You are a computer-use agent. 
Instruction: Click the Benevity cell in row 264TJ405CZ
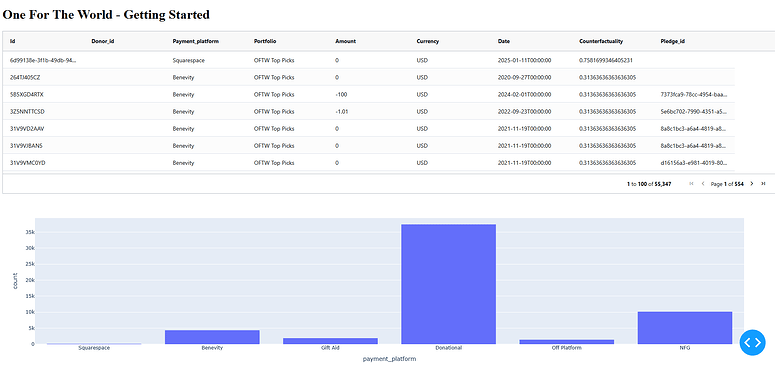tap(183, 78)
